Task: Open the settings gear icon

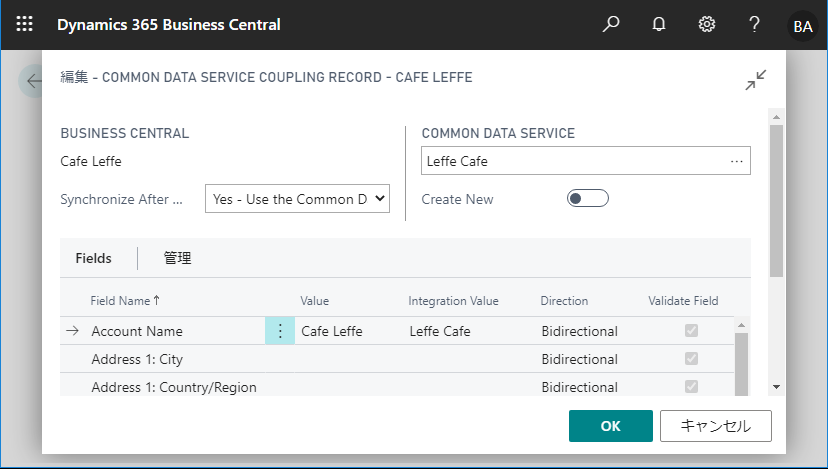Action: (707, 24)
